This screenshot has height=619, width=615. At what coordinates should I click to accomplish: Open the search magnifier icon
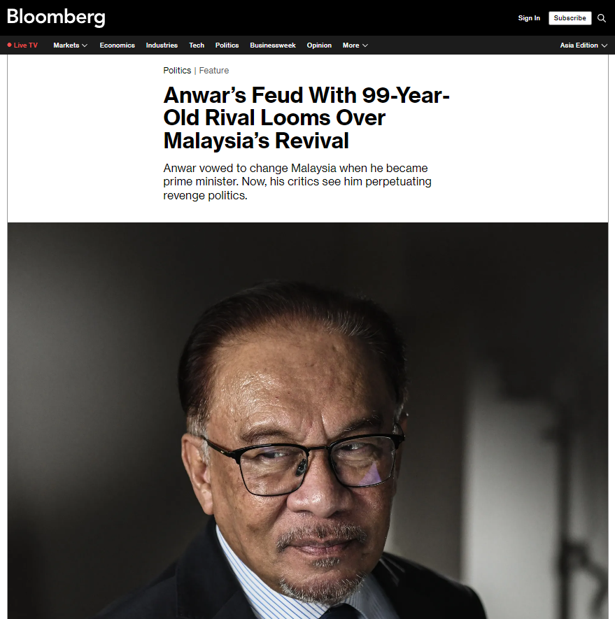601,18
